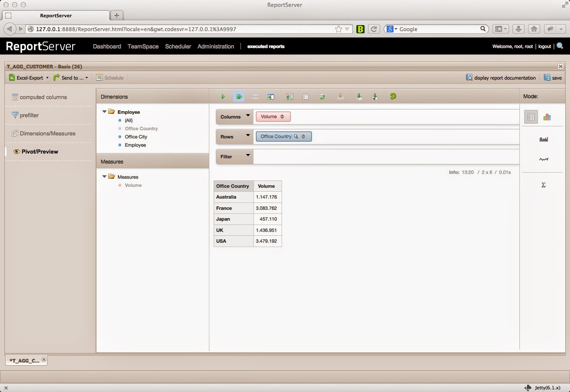Open the Rows axis dropdown arrow

248,135
